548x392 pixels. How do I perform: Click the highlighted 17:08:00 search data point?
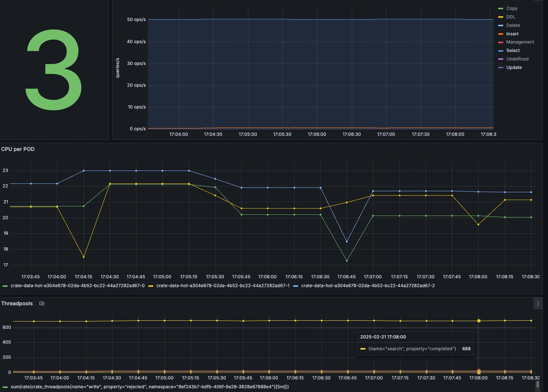click(479, 321)
